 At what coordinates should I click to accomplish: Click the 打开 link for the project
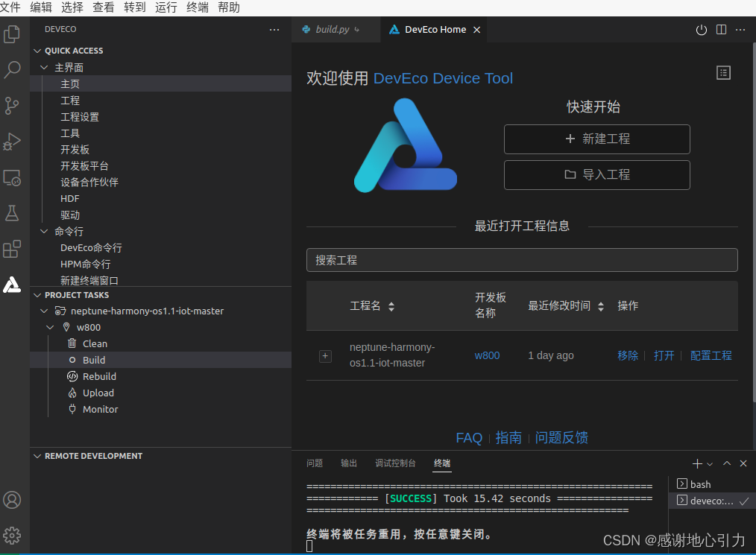pos(664,355)
